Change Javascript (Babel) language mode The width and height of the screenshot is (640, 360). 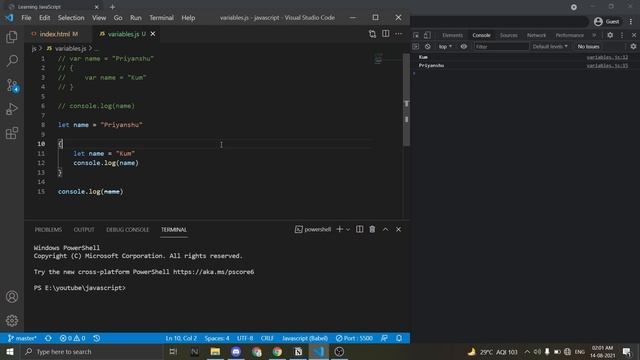(x=305, y=338)
